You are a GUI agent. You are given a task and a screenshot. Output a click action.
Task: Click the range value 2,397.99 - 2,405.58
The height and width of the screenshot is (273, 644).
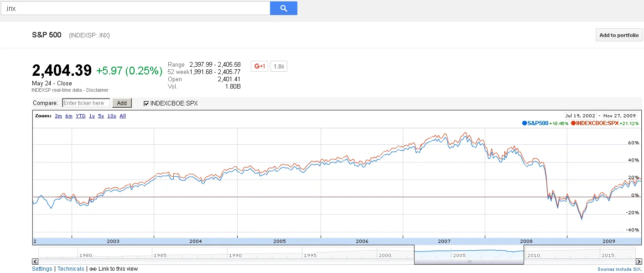tap(215, 65)
